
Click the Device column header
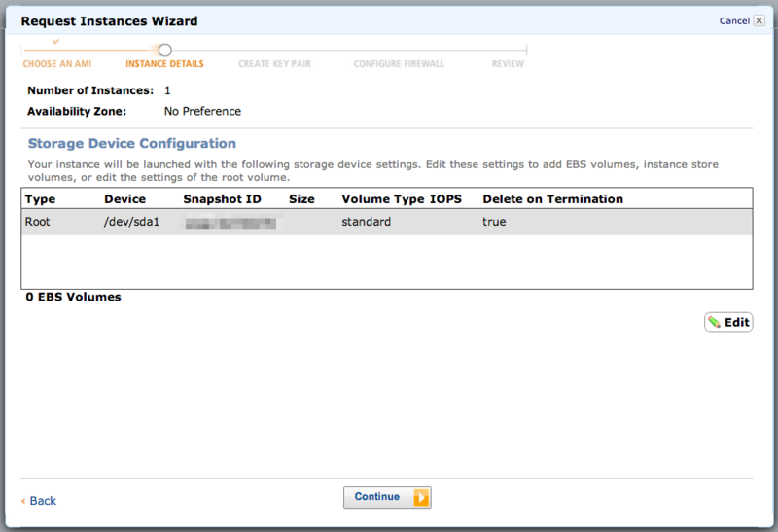pos(125,199)
